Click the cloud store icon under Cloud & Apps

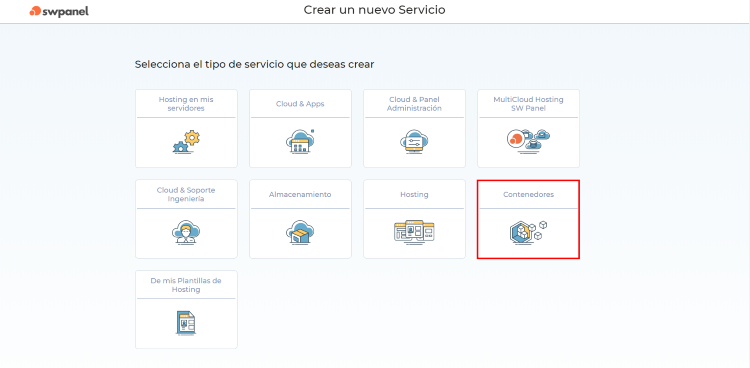[x=300, y=142]
